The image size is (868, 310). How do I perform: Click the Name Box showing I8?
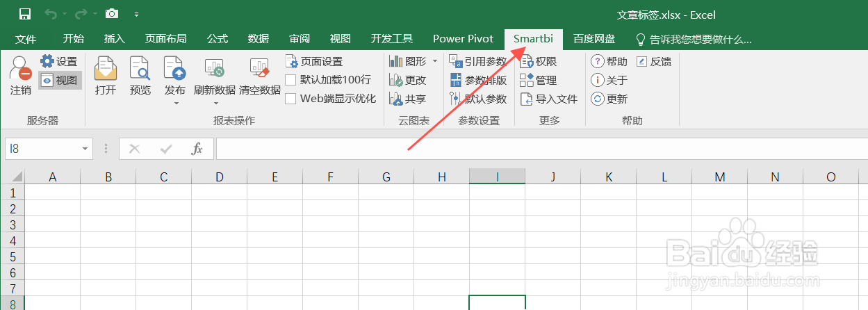click(x=43, y=148)
